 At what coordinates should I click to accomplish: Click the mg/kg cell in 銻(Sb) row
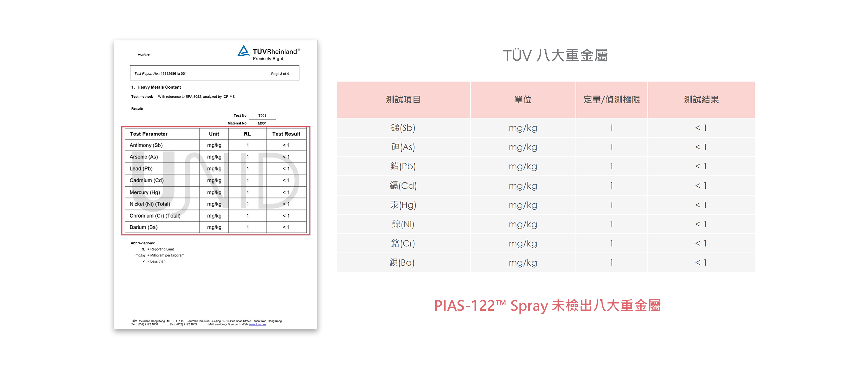pos(523,128)
